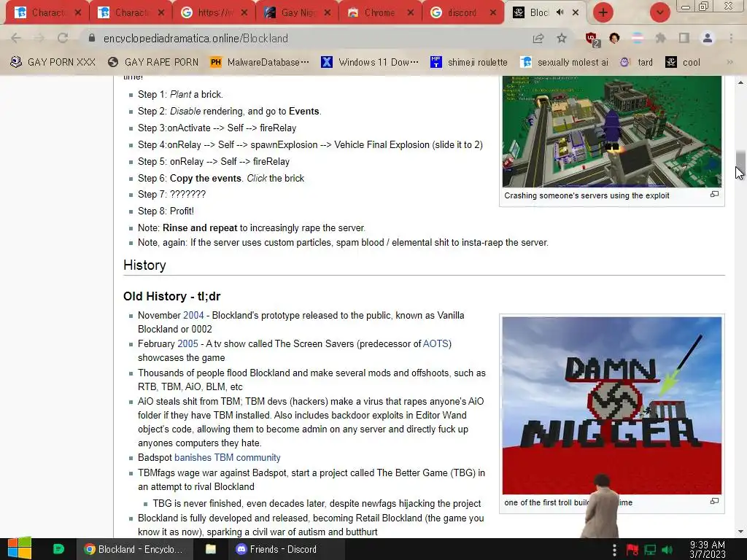Switch to the 'Chrome' tab
Image resolution: width=747 pixels, height=560 pixels.
380,13
